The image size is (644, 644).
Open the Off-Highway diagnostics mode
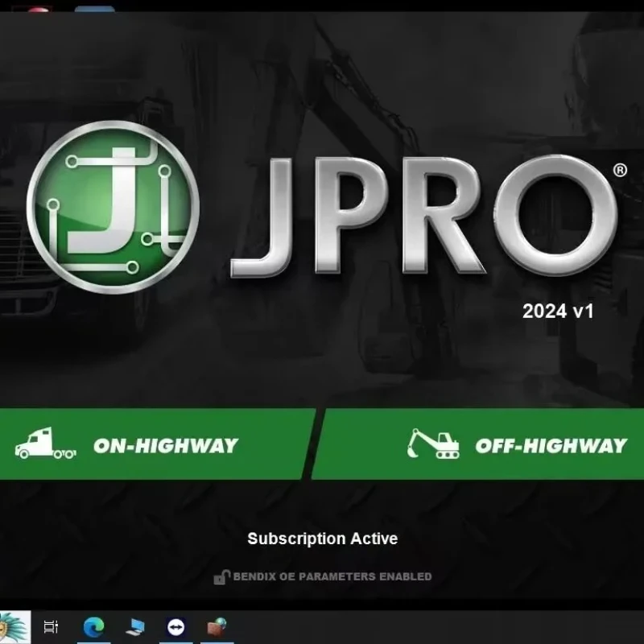click(478, 444)
